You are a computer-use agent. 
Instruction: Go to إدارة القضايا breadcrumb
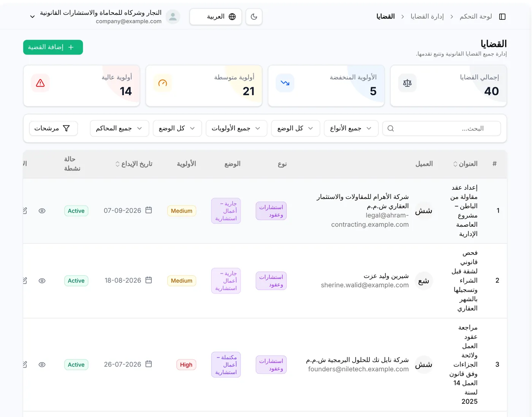pyautogui.click(x=427, y=16)
